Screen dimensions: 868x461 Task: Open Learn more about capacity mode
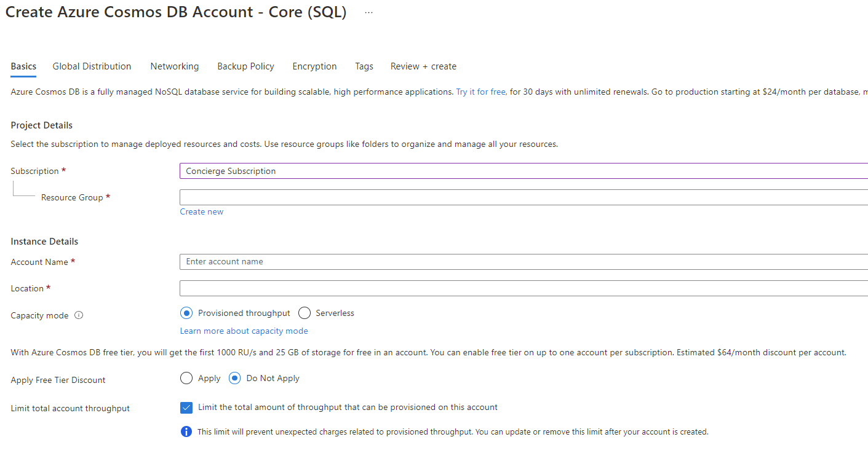pyautogui.click(x=244, y=331)
